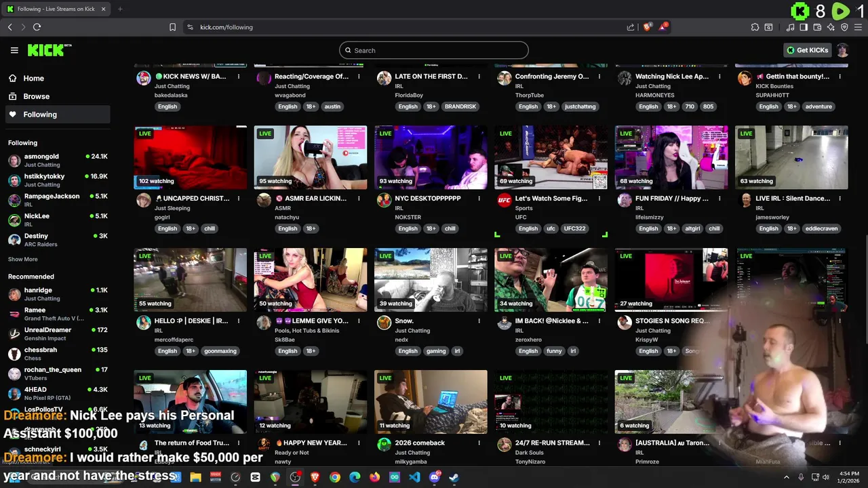868x488 pixels.
Task: Open Steam from the taskbar
Action: pyautogui.click(x=454, y=477)
